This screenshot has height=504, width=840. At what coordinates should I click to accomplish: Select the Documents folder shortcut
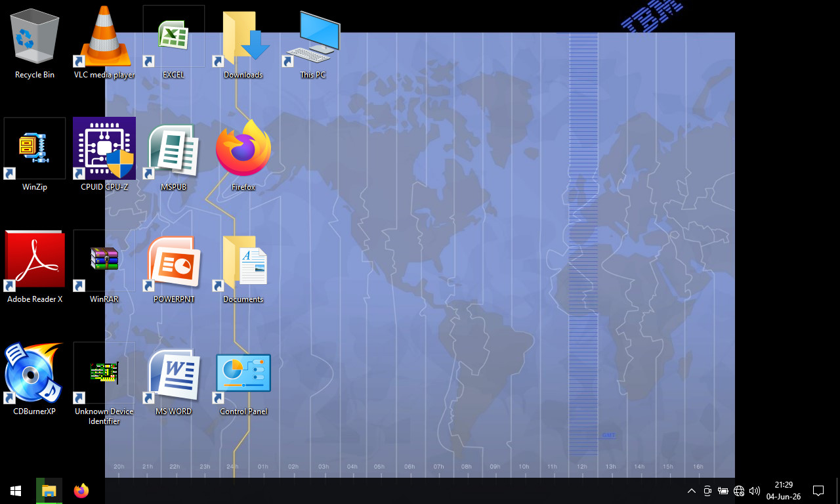[x=243, y=267]
